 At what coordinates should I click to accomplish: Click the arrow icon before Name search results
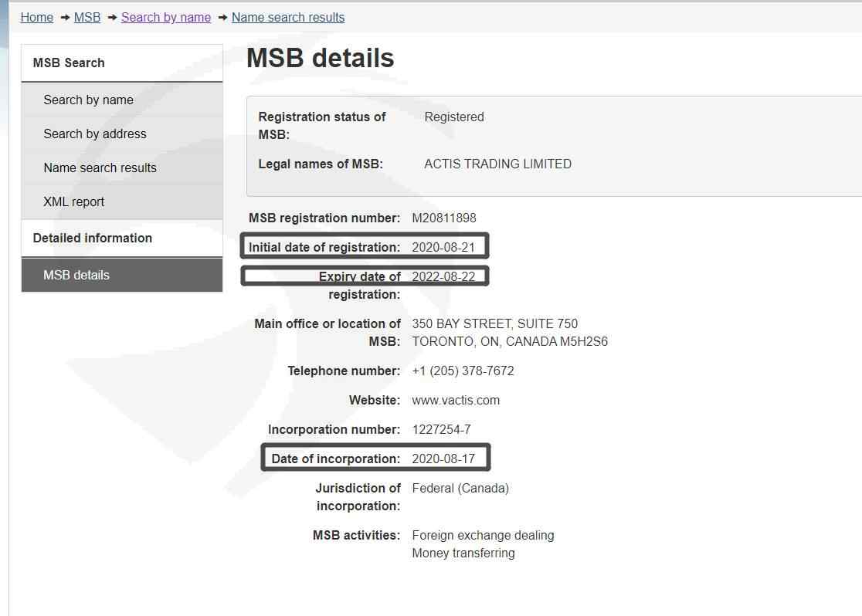pyautogui.click(x=222, y=18)
